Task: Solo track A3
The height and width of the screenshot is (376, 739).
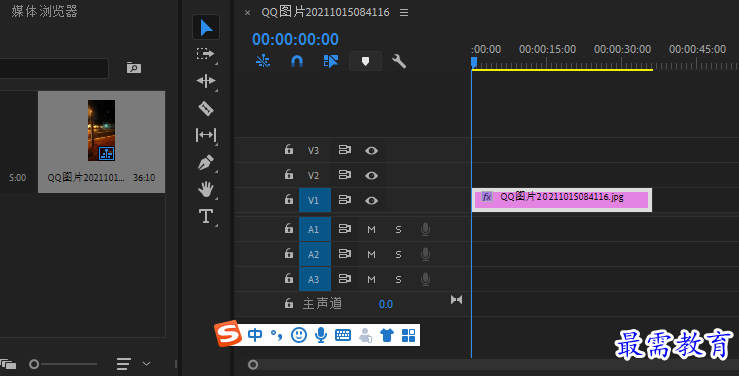Action: pyautogui.click(x=398, y=279)
